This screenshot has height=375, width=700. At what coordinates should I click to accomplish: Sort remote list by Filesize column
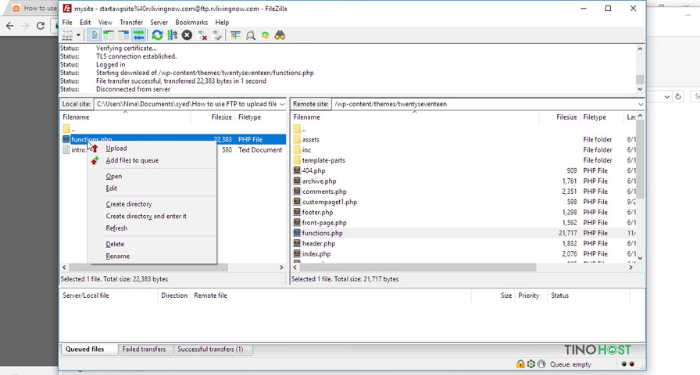point(567,117)
